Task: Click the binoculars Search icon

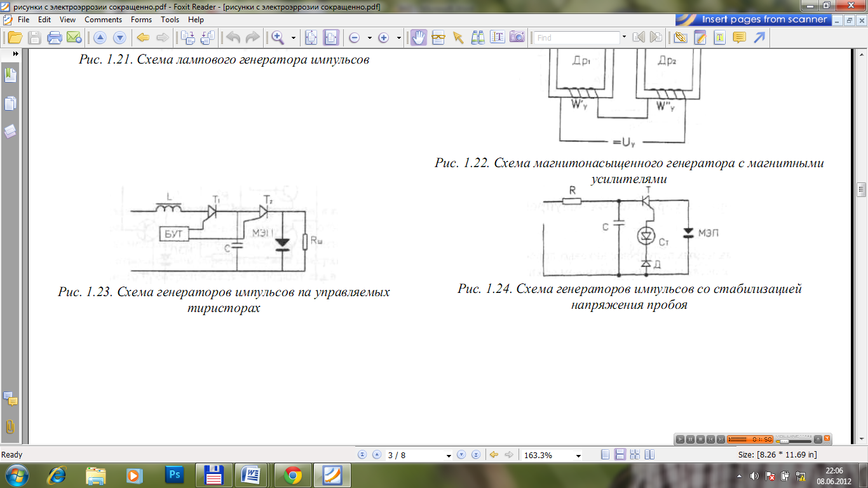Action: pyautogui.click(x=478, y=37)
